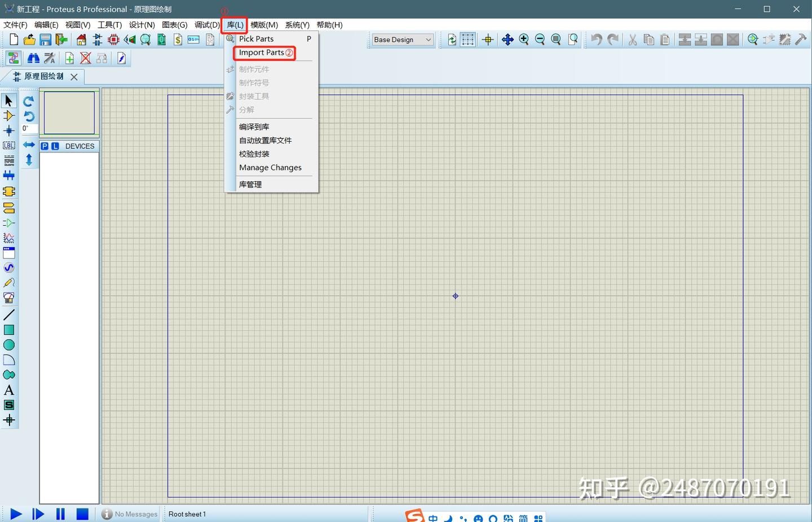Click the hammer Decompose tool icon
Image resolution: width=812 pixels, height=522 pixels.
[x=801, y=40]
